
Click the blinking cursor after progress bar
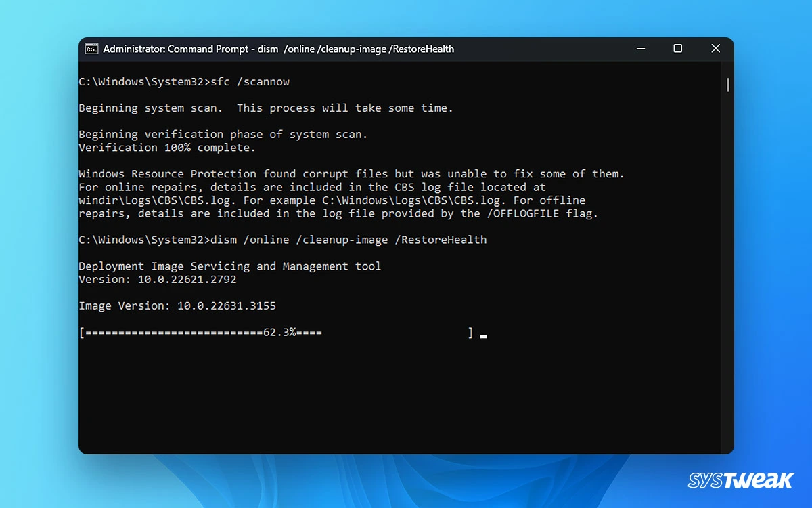coord(482,333)
